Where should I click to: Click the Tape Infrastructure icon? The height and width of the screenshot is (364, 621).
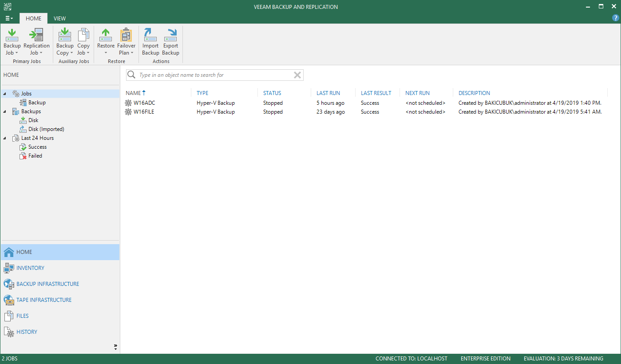click(9, 300)
